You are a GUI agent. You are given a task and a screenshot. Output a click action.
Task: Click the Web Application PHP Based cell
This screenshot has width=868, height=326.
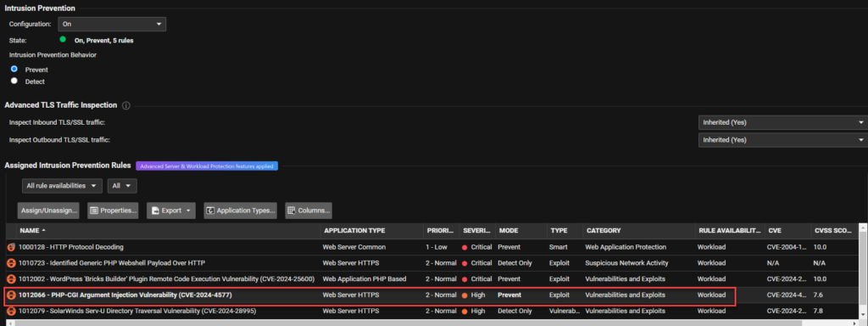point(364,278)
